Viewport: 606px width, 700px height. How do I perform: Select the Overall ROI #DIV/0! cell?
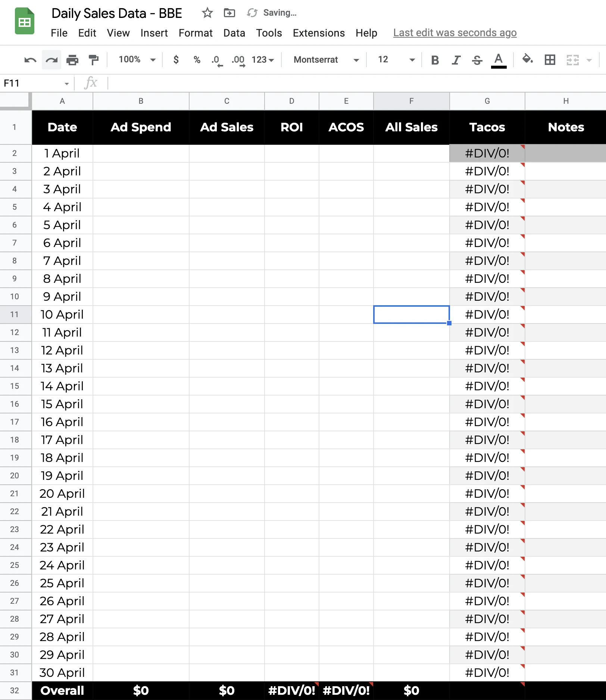(292, 691)
